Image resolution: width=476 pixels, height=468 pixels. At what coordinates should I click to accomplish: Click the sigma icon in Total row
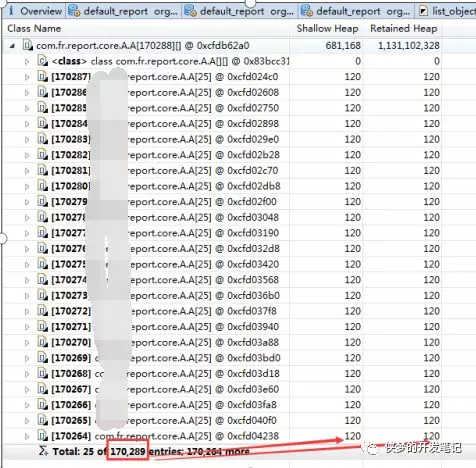click(x=43, y=451)
